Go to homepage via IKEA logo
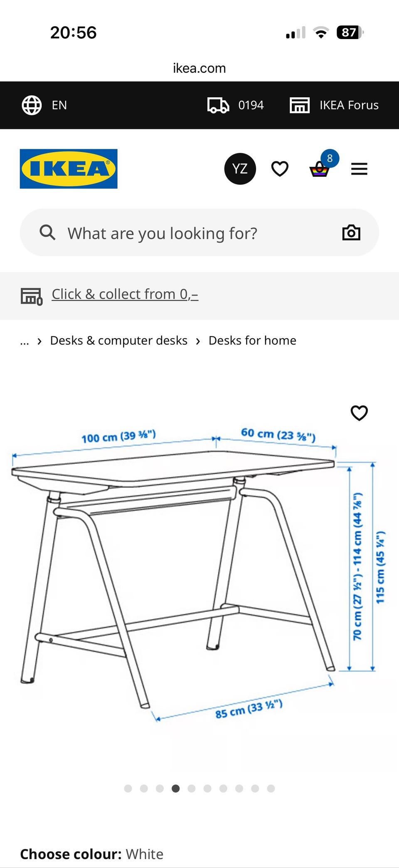Viewport: 399px width, 868px height. coord(69,169)
